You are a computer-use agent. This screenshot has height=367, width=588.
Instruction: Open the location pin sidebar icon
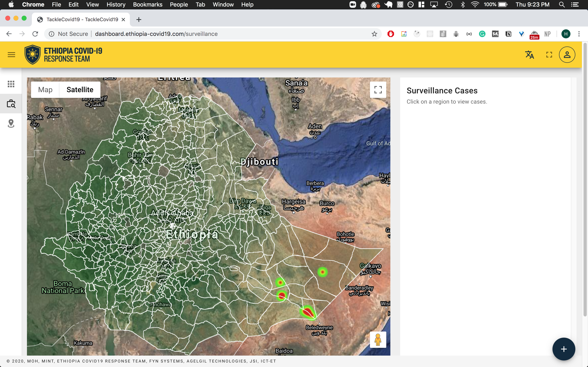click(11, 123)
